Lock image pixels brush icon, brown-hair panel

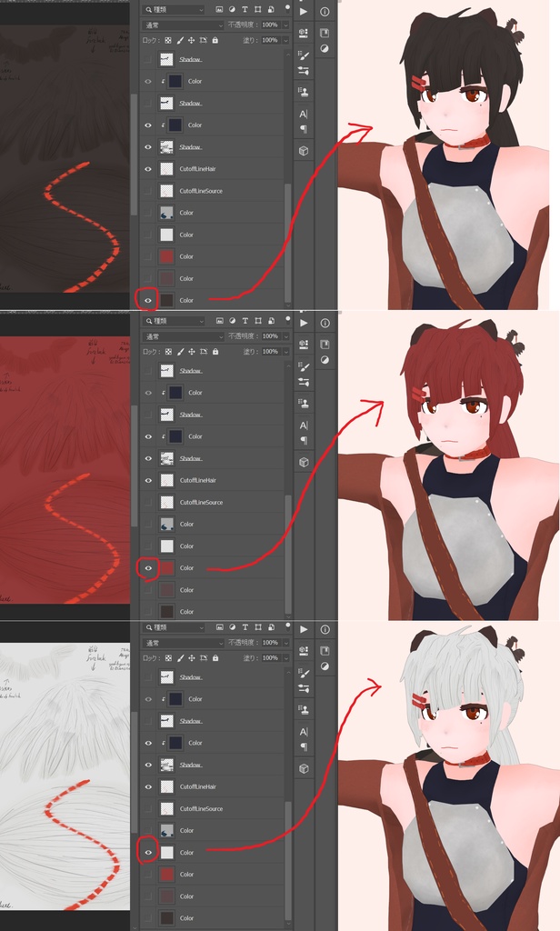(x=181, y=40)
